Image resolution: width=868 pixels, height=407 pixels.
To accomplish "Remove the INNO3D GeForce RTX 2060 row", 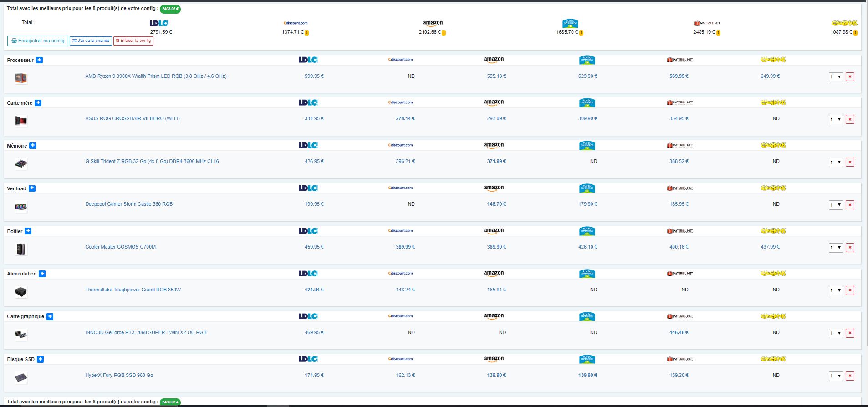I will coord(850,333).
